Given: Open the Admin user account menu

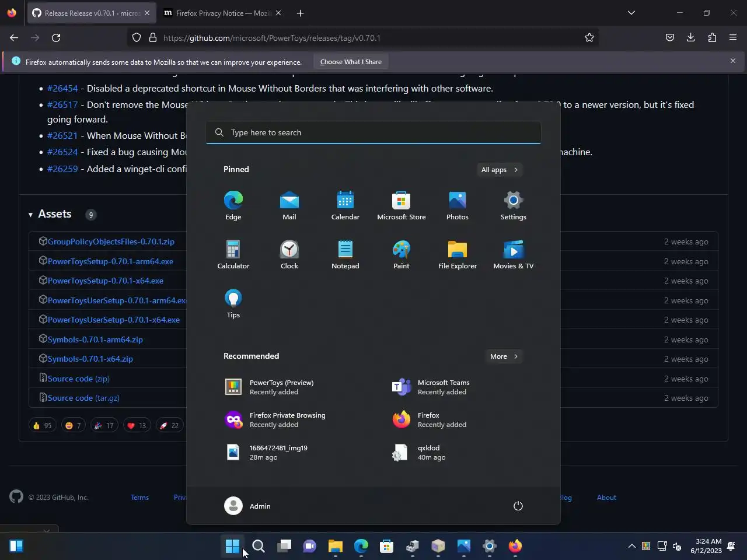Looking at the screenshot, I should pos(248,506).
